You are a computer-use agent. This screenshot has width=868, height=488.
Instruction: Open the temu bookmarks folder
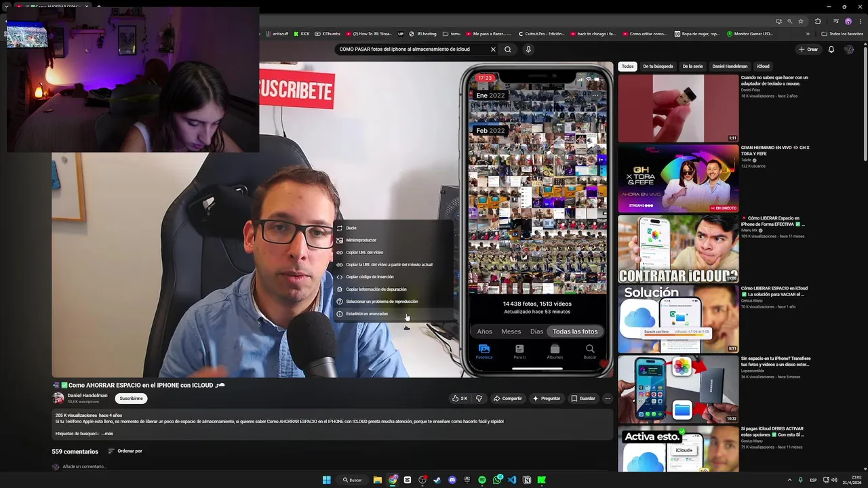pos(452,34)
